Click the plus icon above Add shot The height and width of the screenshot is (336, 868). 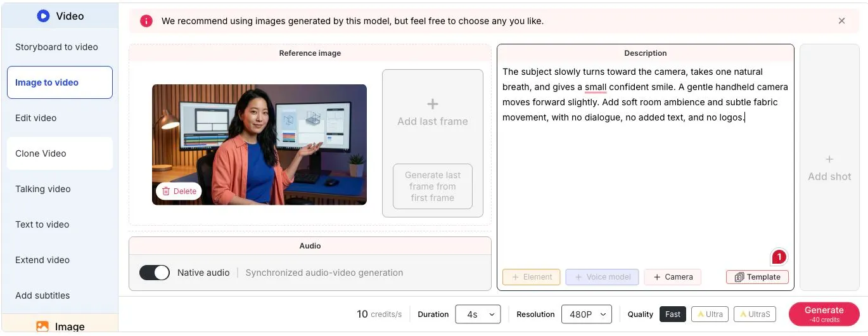coord(829,159)
